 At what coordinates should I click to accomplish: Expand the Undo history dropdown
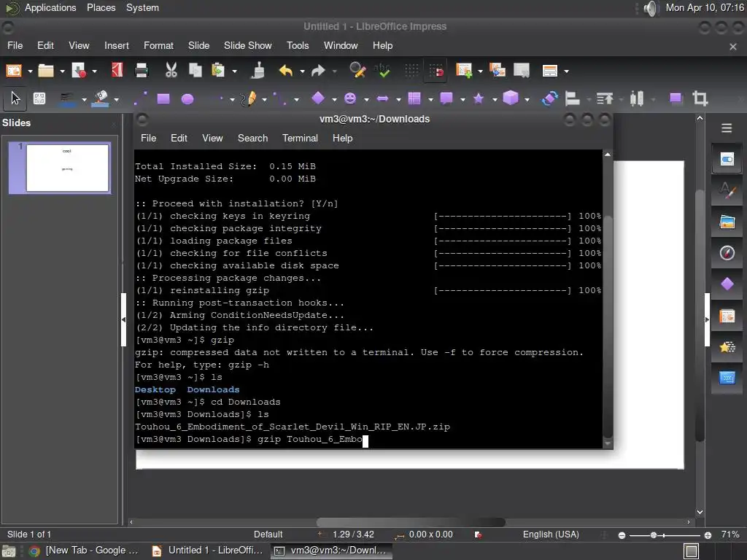point(302,71)
